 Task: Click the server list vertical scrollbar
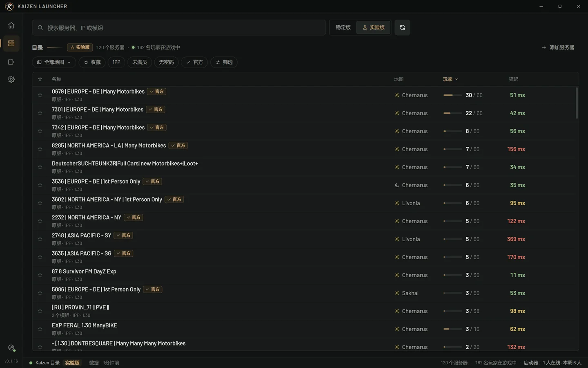(x=577, y=103)
